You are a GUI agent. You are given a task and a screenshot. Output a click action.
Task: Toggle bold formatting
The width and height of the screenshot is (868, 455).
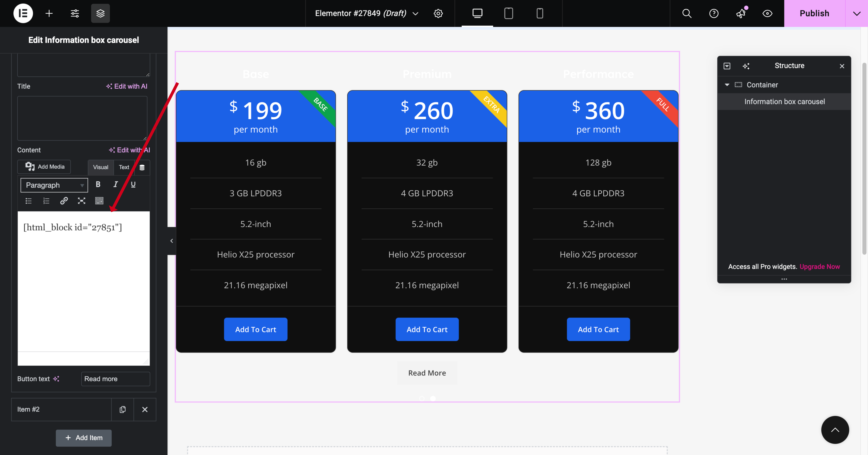(98, 184)
